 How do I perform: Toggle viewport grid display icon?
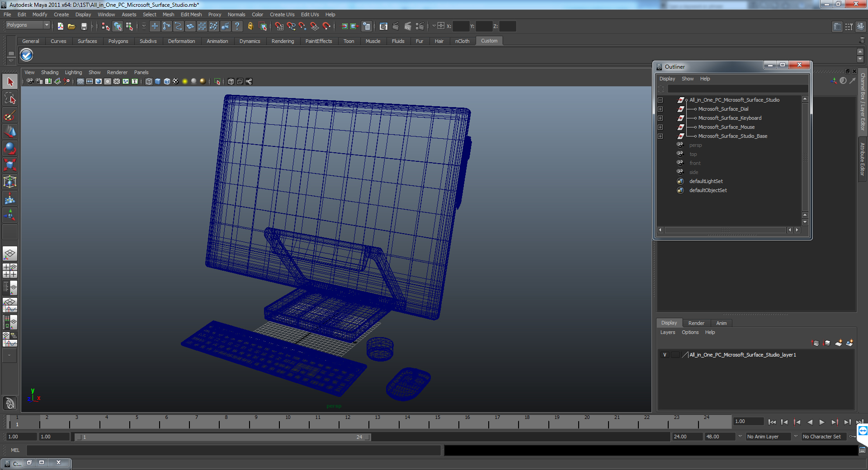[x=80, y=81]
